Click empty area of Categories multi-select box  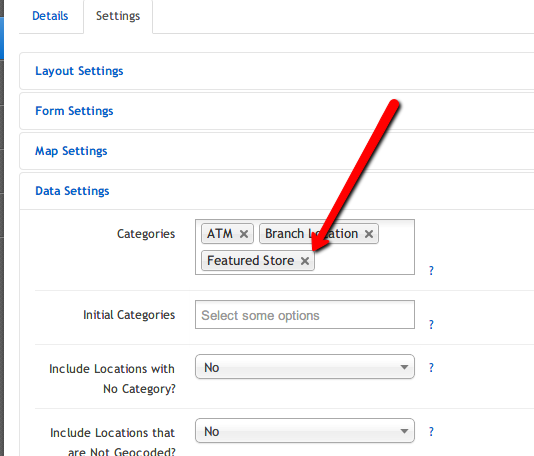pos(364,261)
